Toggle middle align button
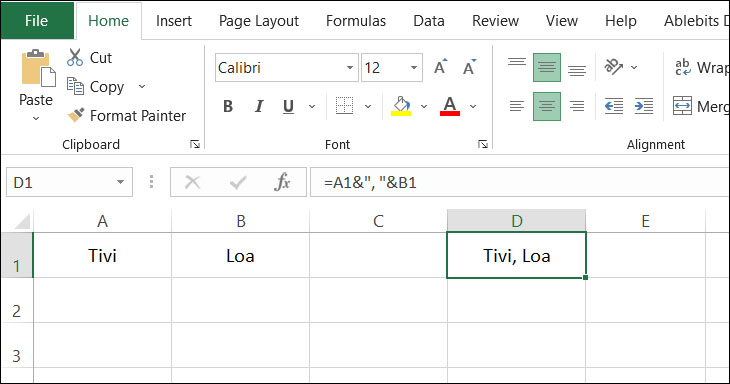 (547, 67)
